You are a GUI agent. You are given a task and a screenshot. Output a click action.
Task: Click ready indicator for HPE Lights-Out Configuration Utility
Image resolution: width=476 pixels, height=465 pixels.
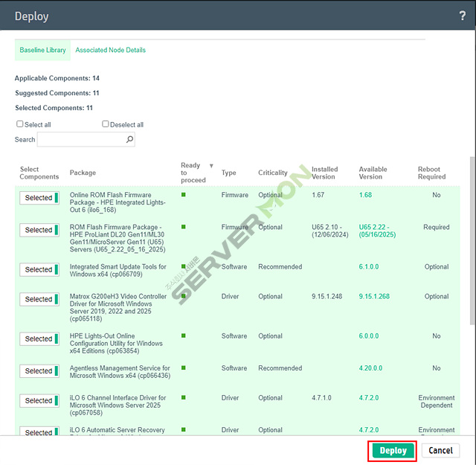(x=184, y=336)
